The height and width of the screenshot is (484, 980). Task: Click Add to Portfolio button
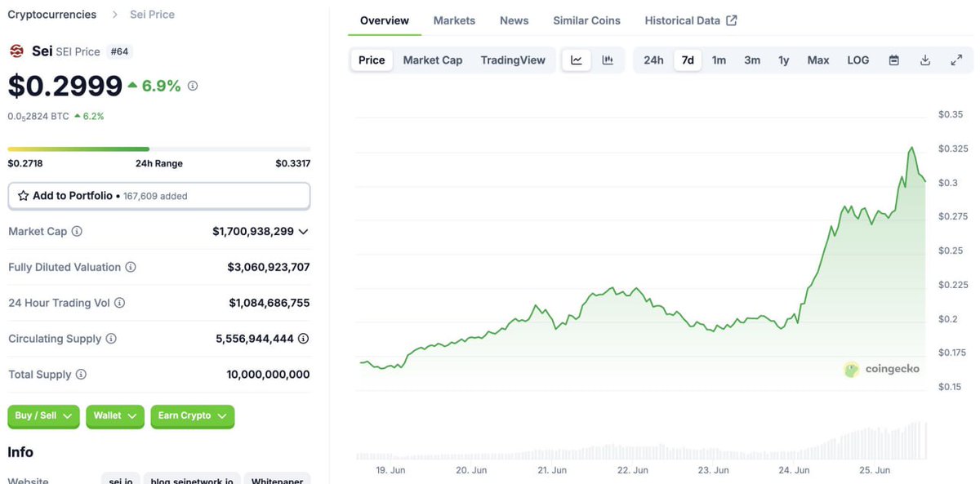(x=159, y=196)
